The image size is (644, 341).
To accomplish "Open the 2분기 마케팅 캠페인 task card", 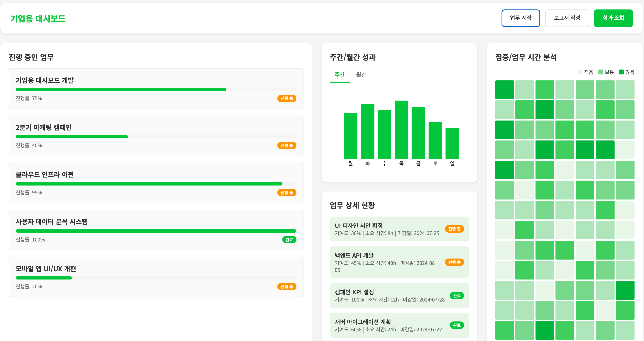I will tap(156, 136).
